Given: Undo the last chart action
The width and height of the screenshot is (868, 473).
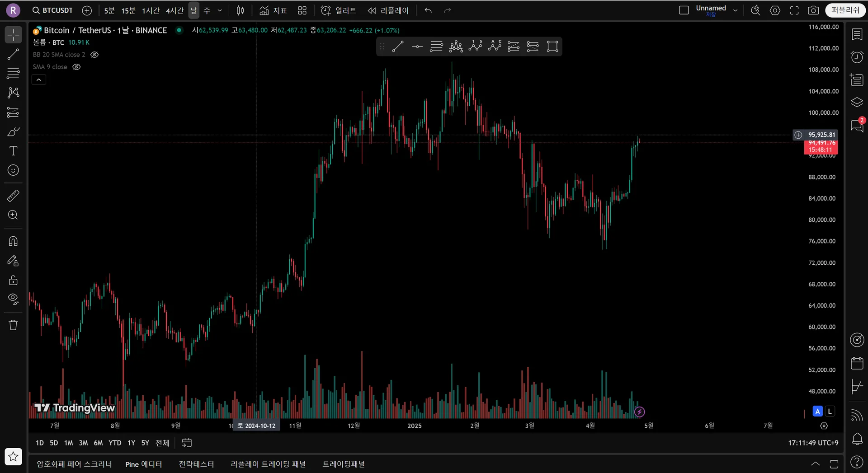Looking at the screenshot, I should pyautogui.click(x=428, y=10).
